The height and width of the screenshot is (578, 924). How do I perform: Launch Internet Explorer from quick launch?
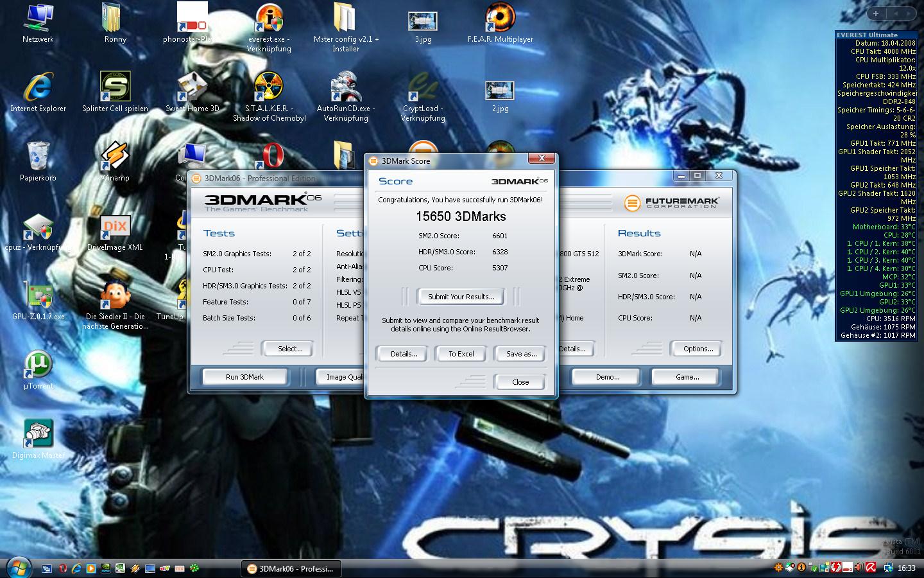[x=76, y=568]
